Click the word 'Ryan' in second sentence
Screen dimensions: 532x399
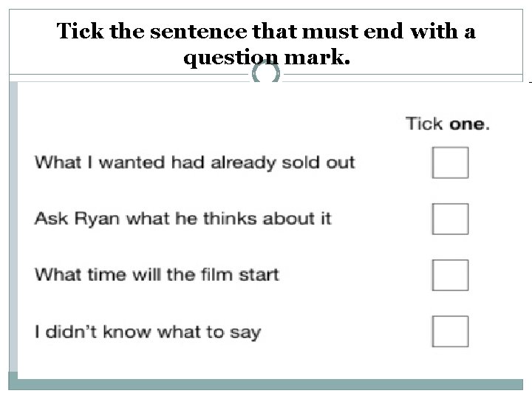point(97,219)
